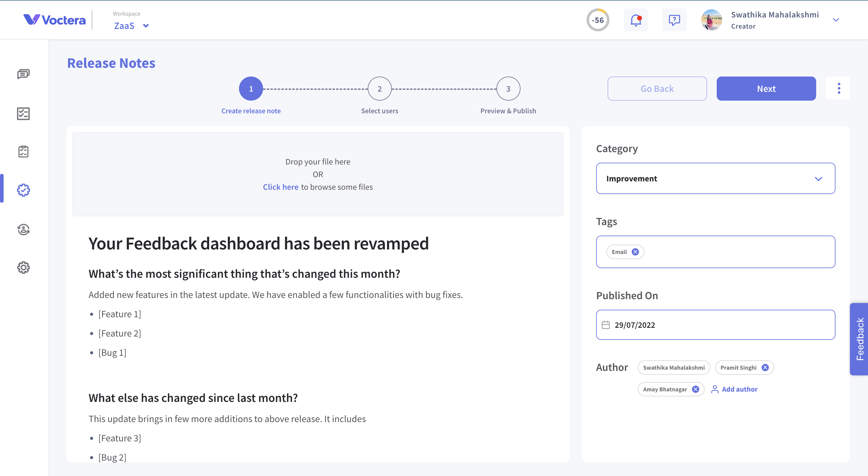Open the clipboard surveys sidebar icon
Image resolution: width=868 pixels, height=476 pixels.
pyautogui.click(x=23, y=152)
